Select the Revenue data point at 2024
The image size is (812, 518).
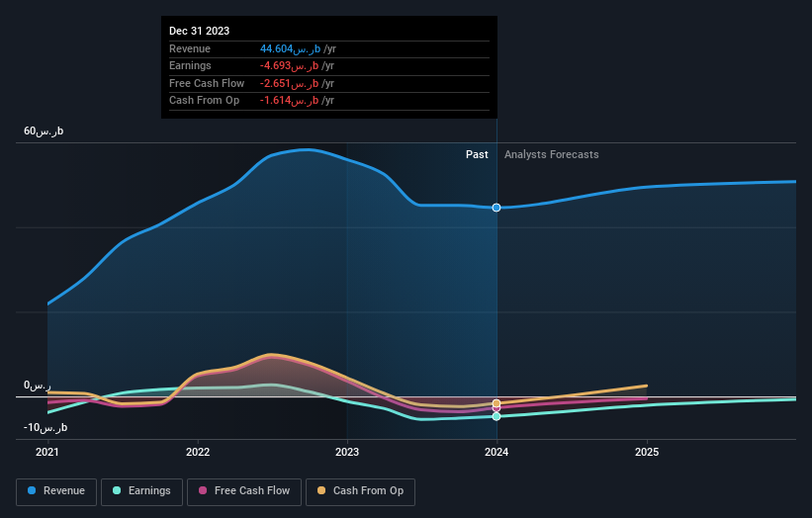pos(496,208)
